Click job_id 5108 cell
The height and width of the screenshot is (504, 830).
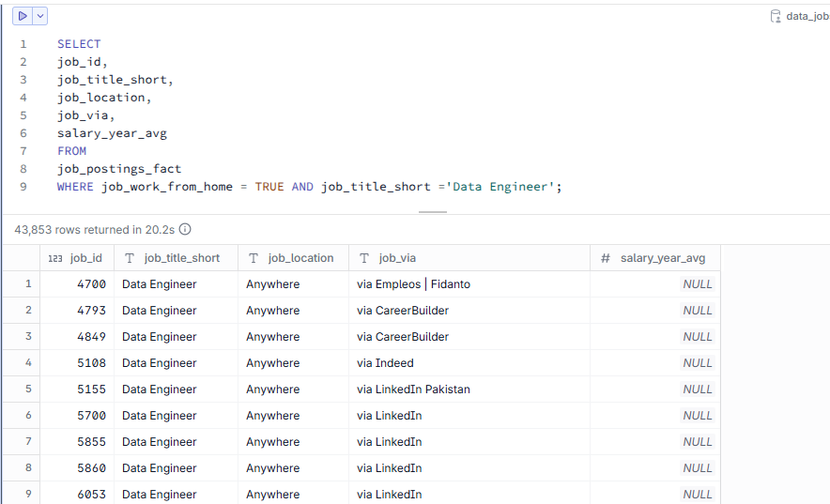click(x=77, y=363)
